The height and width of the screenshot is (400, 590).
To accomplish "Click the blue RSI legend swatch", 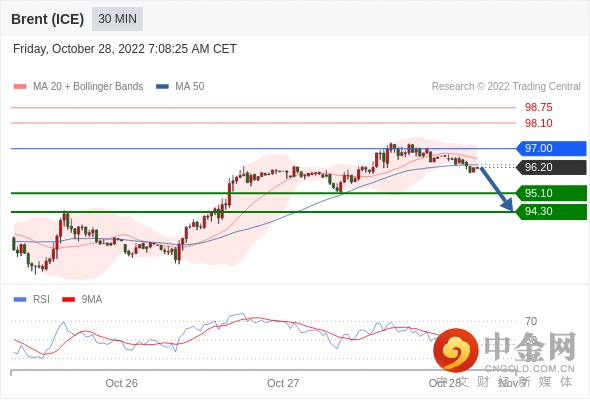I will click(x=20, y=300).
